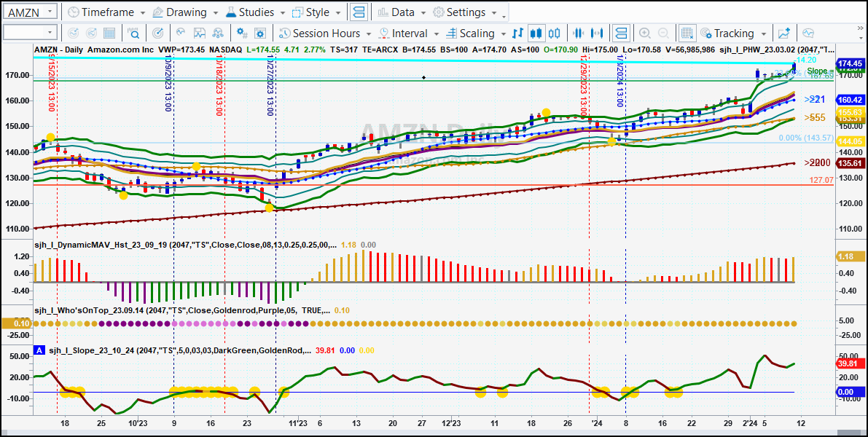
Task: Click the gears with hash icon
Action: [x=242, y=34]
